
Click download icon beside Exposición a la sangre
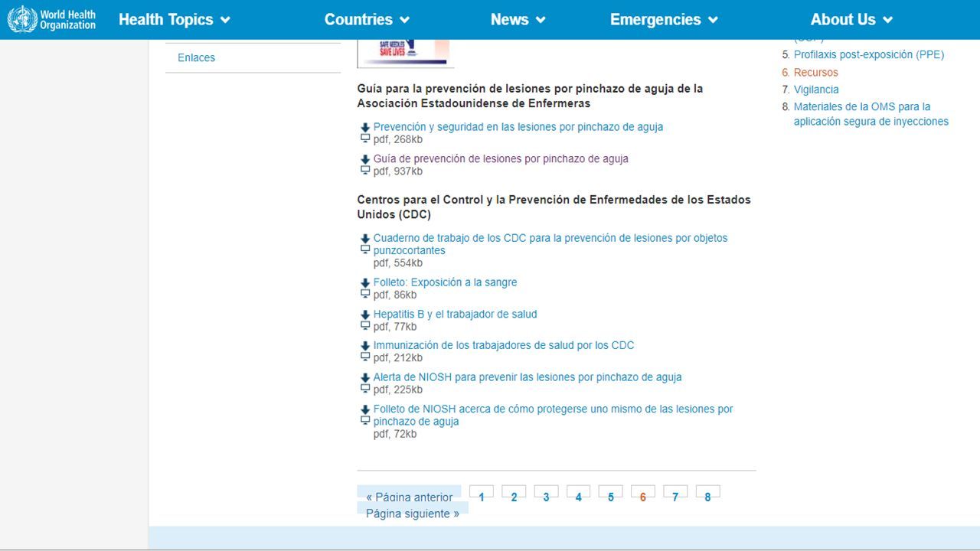[365, 283]
